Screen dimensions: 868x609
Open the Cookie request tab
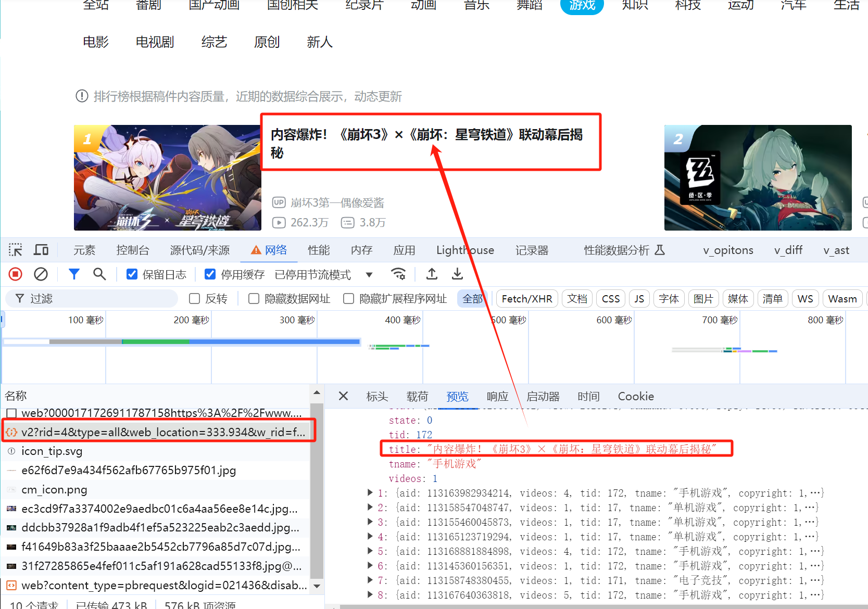[x=636, y=397]
